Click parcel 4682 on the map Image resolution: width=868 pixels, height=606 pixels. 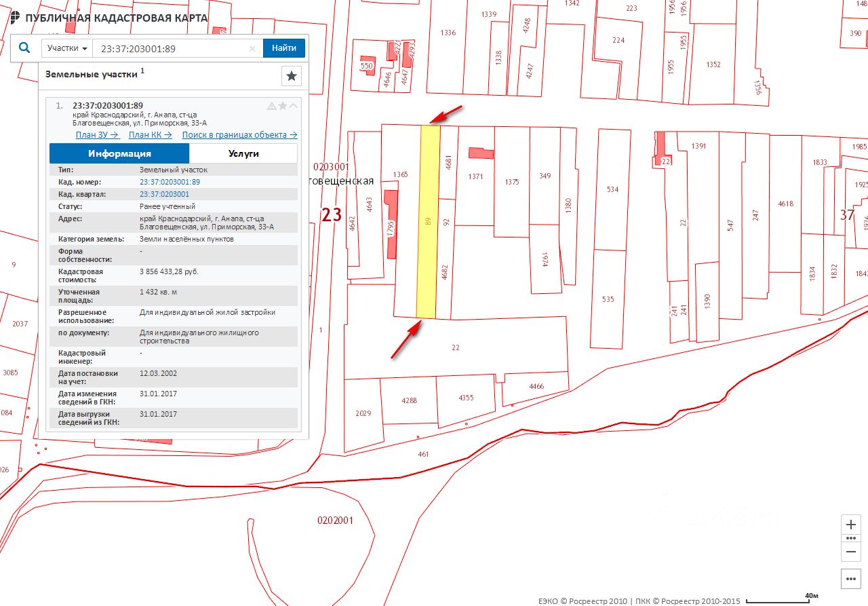[x=445, y=271]
